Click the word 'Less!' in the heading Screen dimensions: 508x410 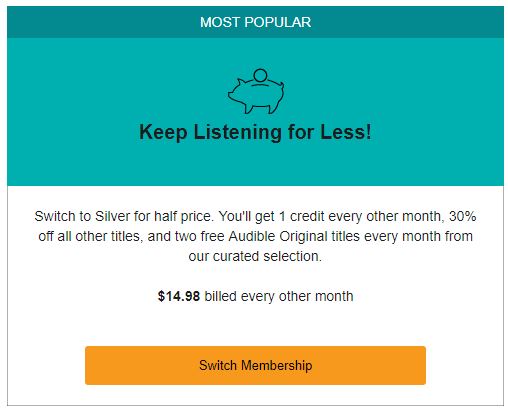pyautogui.click(x=346, y=132)
